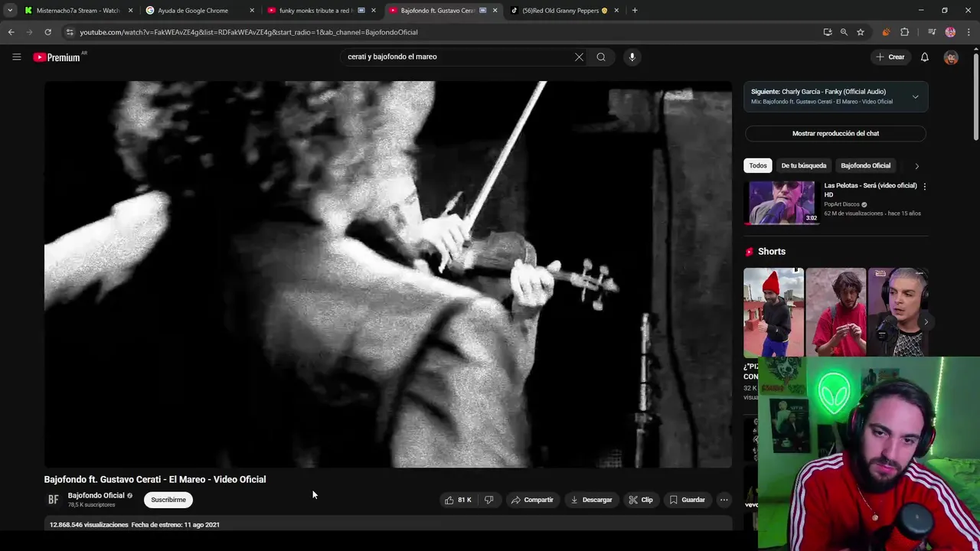Open the Extensions puzzle menu
Viewport: 980px width, 551px height.
[x=904, y=32]
